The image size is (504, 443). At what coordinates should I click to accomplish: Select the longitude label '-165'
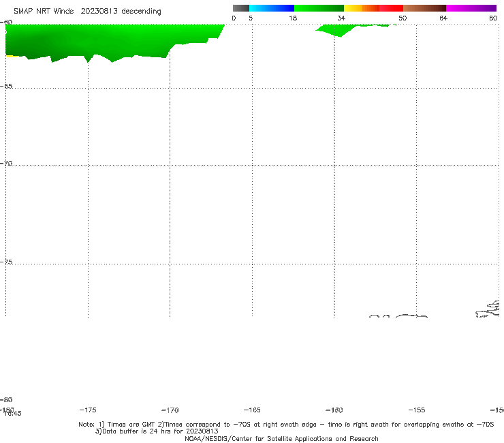coord(252,410)
